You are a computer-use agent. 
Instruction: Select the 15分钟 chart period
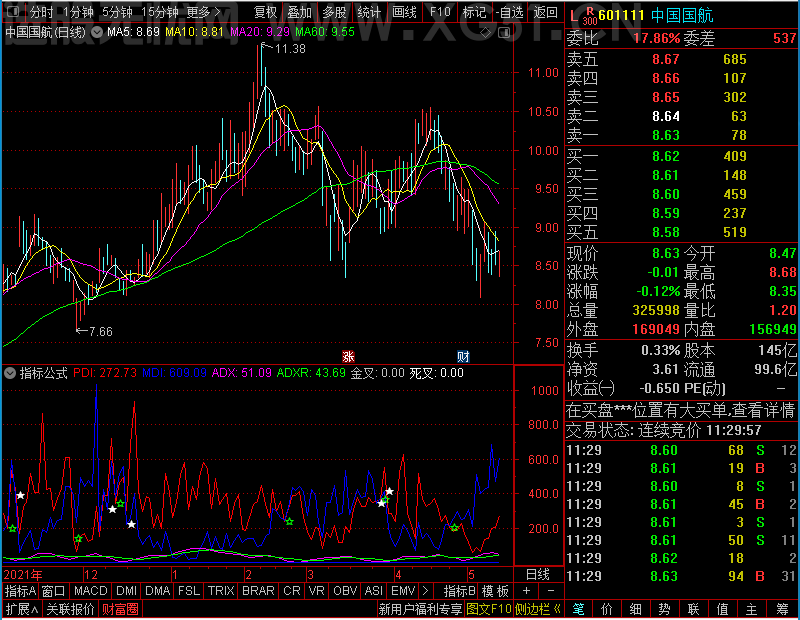(x=160, y=12)
